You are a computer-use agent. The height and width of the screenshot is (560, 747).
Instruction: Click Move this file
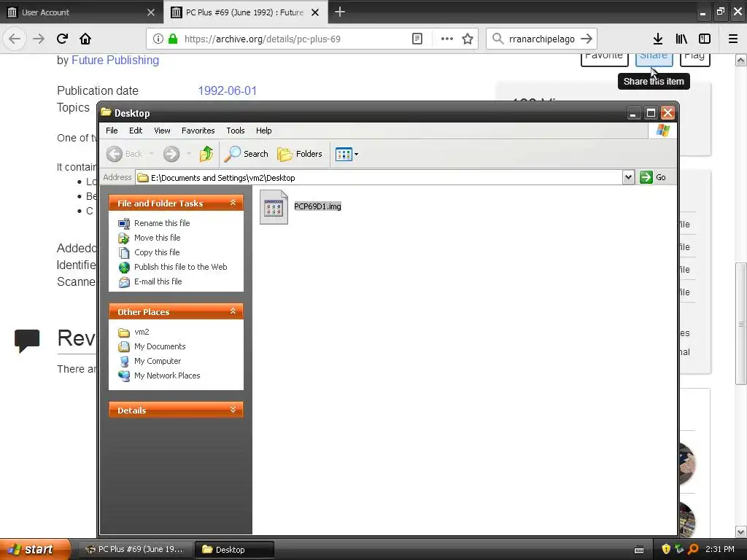[x=158, y=238]
